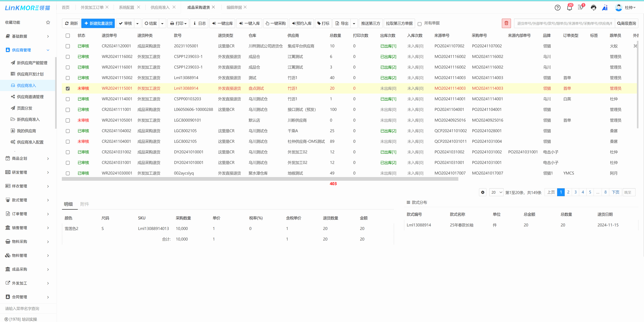Click the 新建批量退货 button

pos(98,23)
